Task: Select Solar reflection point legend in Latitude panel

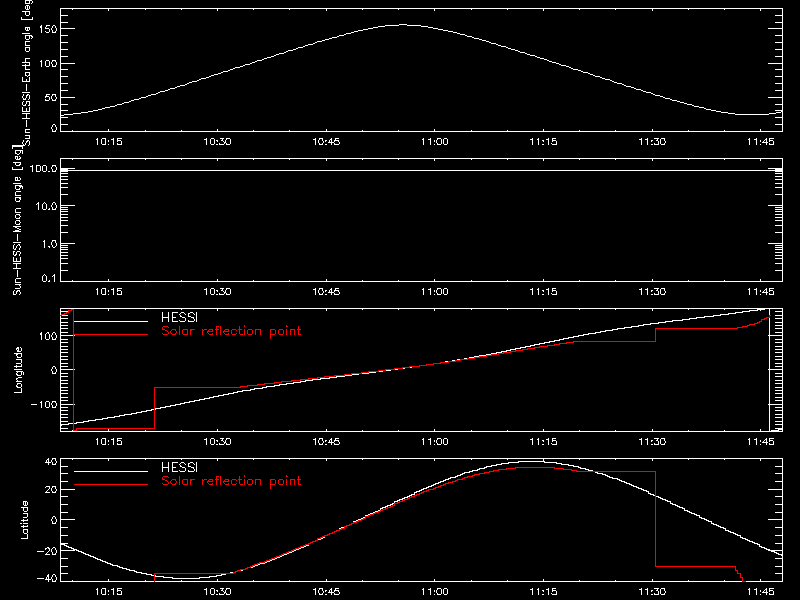Action: [231, 481]
